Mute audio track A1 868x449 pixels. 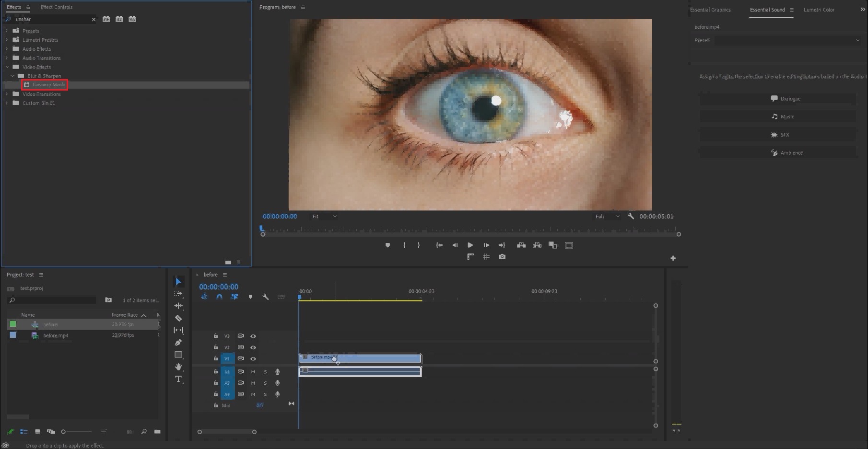pyautogui.click(x=253, y=372)
